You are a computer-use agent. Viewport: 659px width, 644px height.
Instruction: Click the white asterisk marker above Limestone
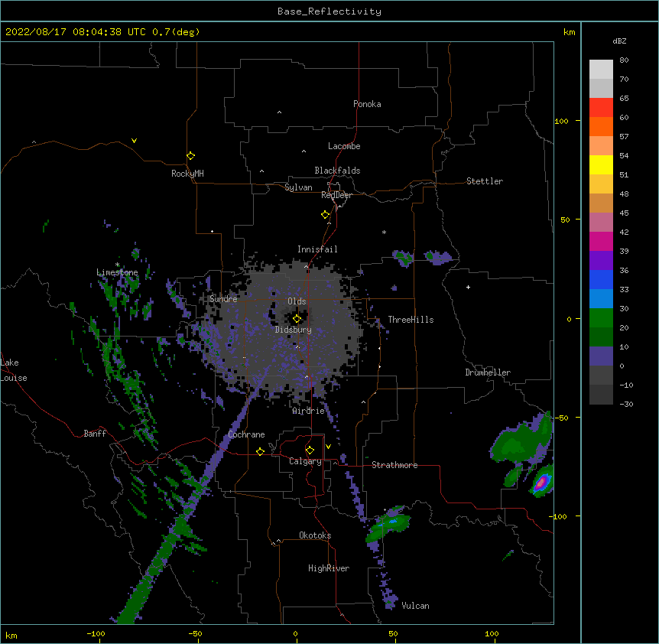117,265
